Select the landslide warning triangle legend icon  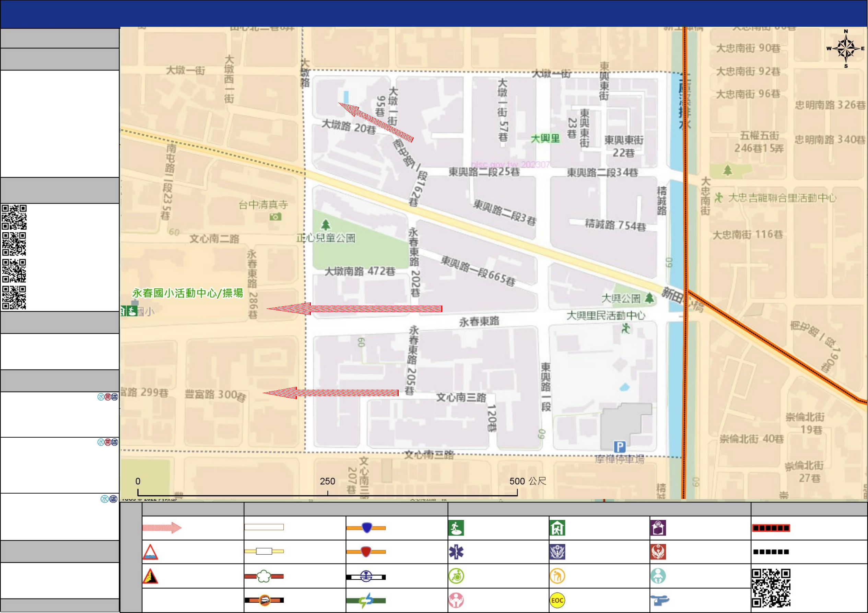coord(150,576)
